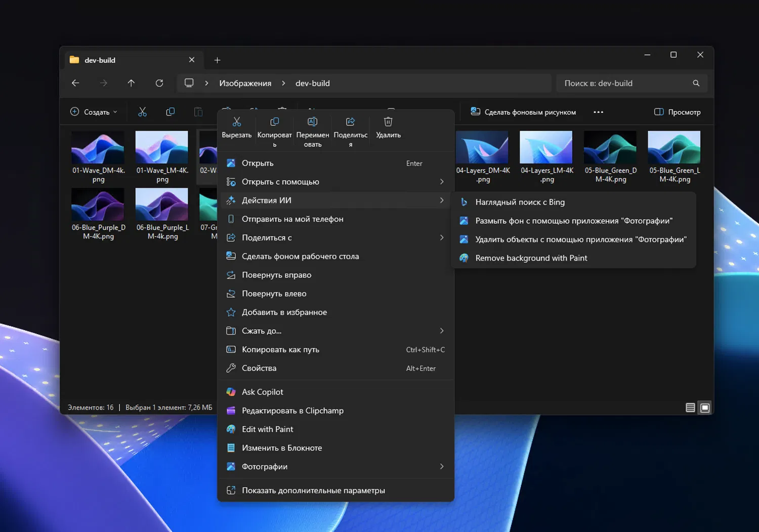Open the Создать dropdown
The height and width of the screenshot is (532, 759).
[94, 112]
